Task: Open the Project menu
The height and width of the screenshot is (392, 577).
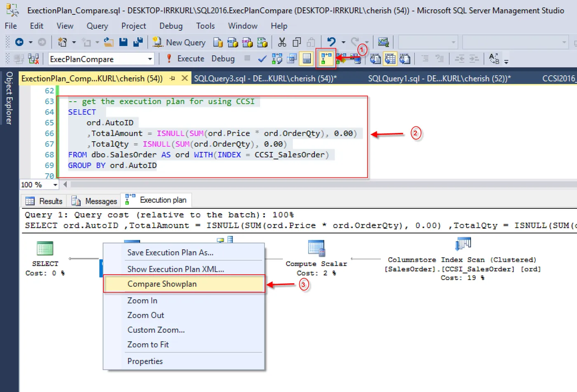Action: tap(134, 26)
